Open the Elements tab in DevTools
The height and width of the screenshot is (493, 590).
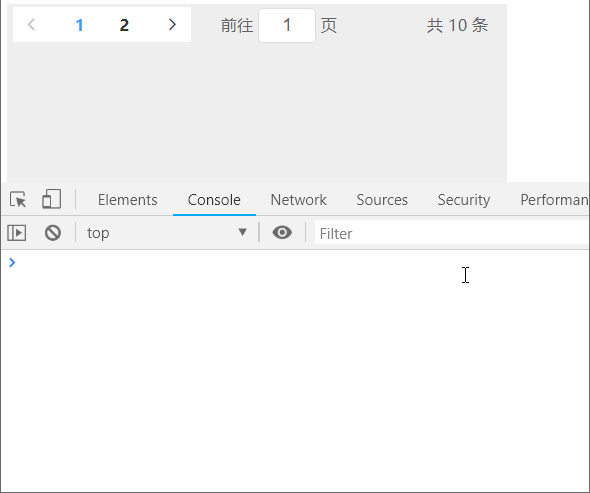click(128, 200)
